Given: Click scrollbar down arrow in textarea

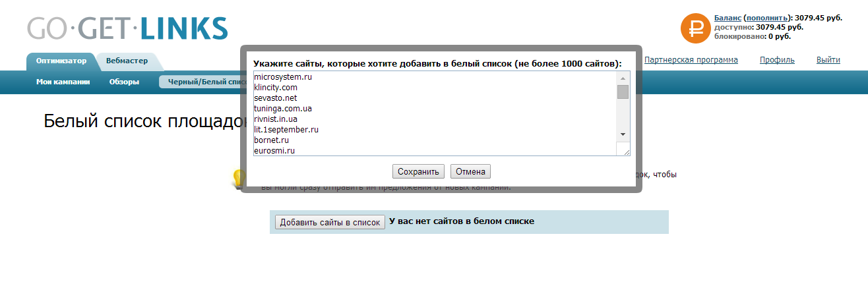Looking at the screenshot, I should click(x=623, y=134).
